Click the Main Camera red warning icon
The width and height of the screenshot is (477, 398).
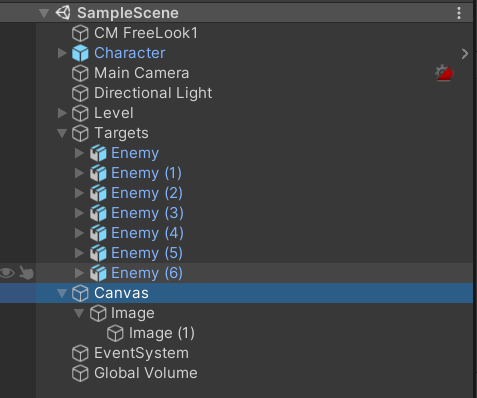tap(444, 73)
